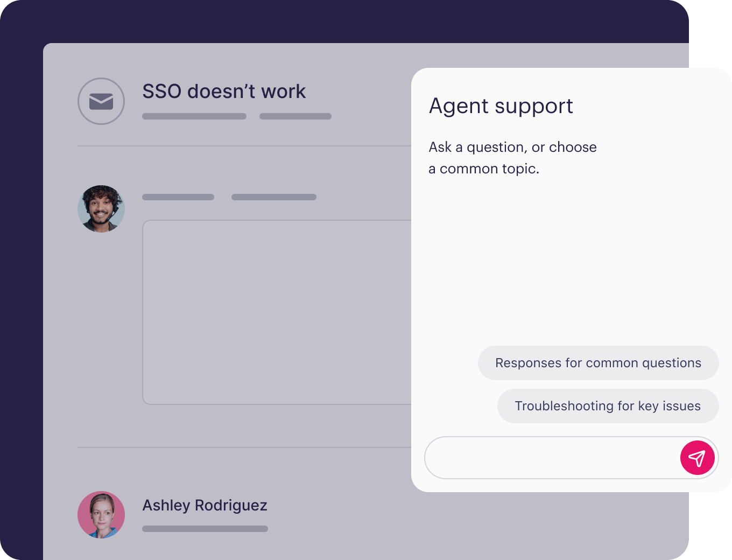732x560 pixels.
Task: Focus the Agent support message input field
Action: [x=551, y=458]
